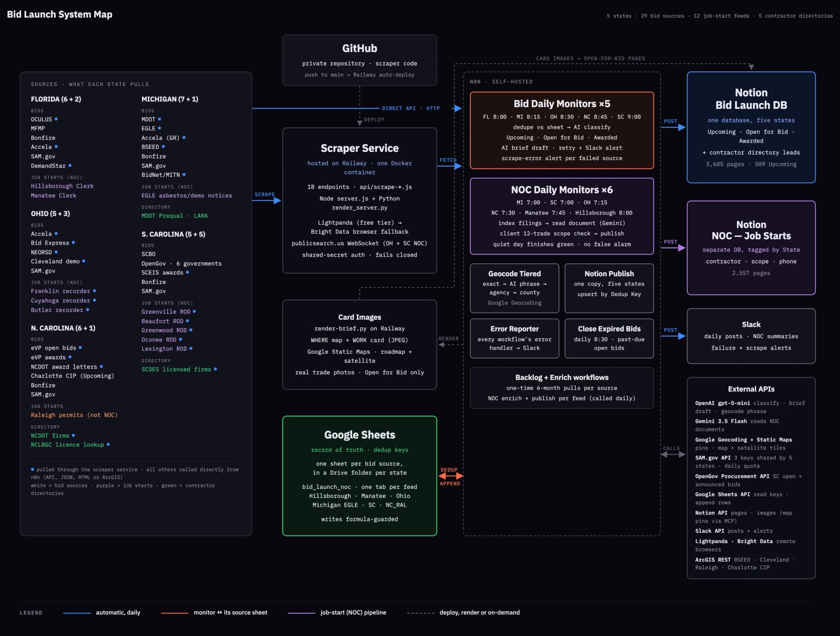Select the Notion NOC — Job Starts card

click(x=751, y=248)
